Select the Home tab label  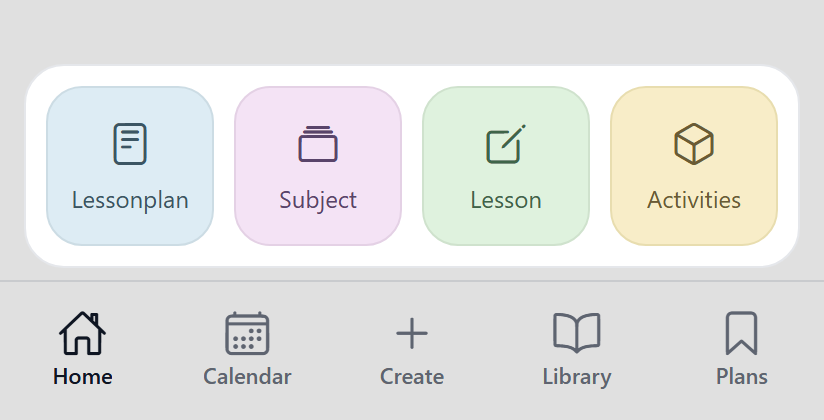83,377
